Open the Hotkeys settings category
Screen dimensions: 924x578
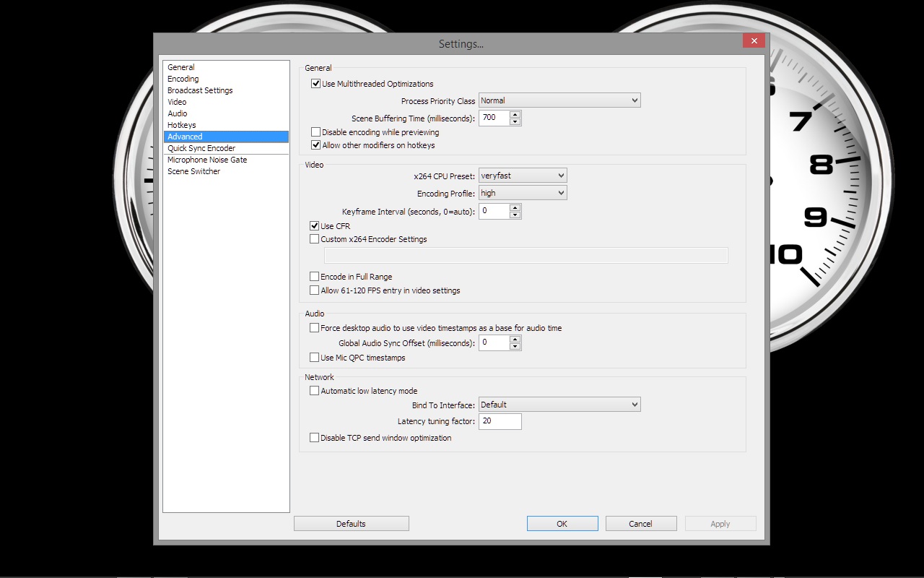point(225,125)
